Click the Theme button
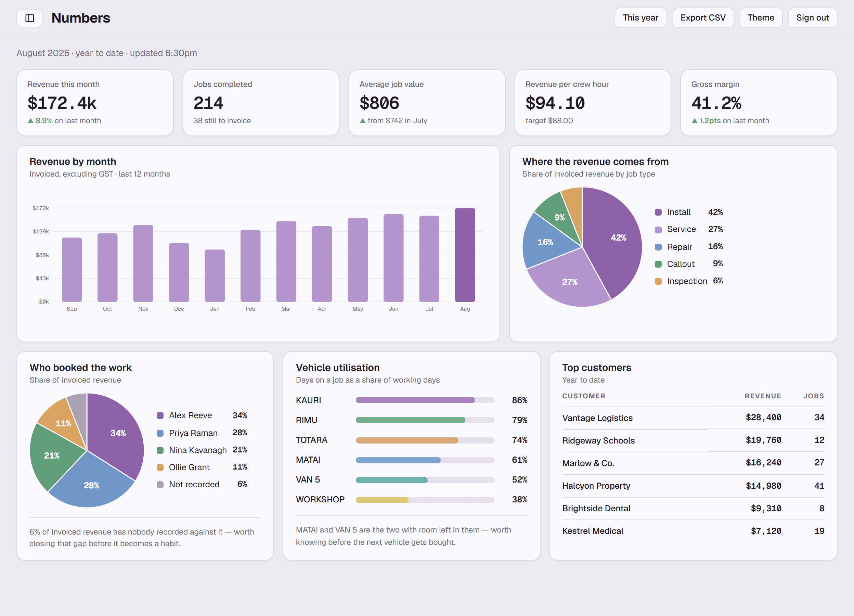The width and height of the screenshot is (854, 616). coord(761,18)
